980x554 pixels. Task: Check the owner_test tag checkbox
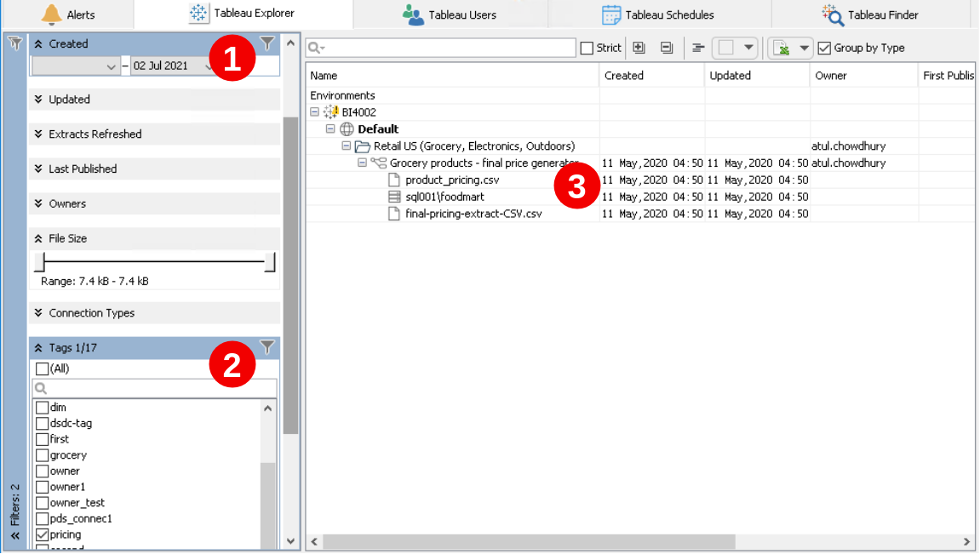(42, 503)
